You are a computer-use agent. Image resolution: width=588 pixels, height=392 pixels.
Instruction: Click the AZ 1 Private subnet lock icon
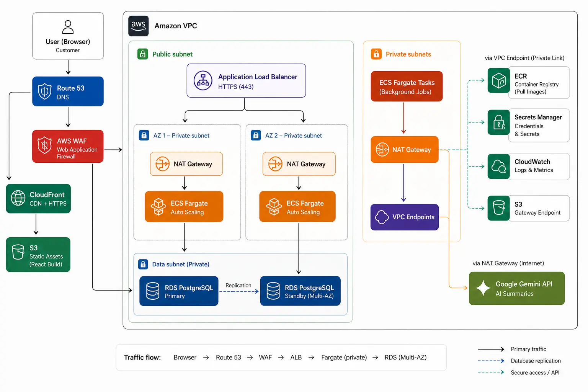click(x=144, y=135)
